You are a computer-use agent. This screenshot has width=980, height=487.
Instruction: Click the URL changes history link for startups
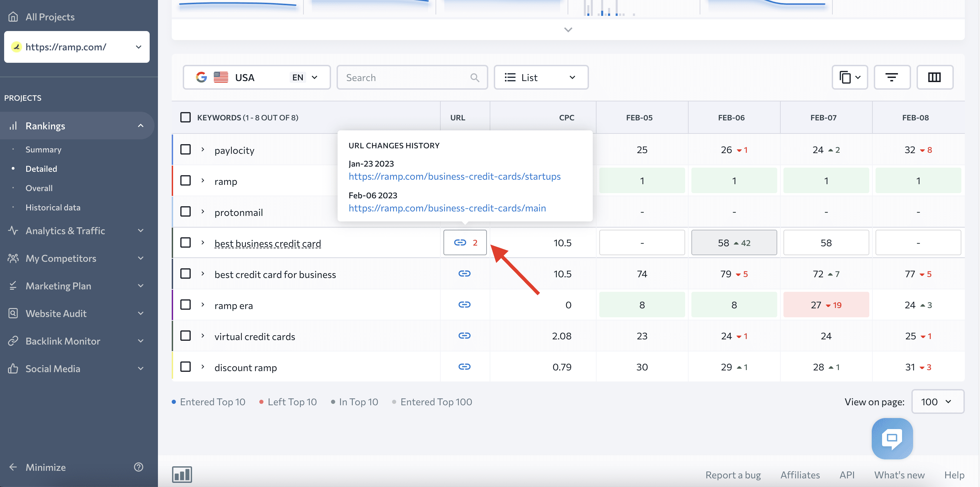454,175
